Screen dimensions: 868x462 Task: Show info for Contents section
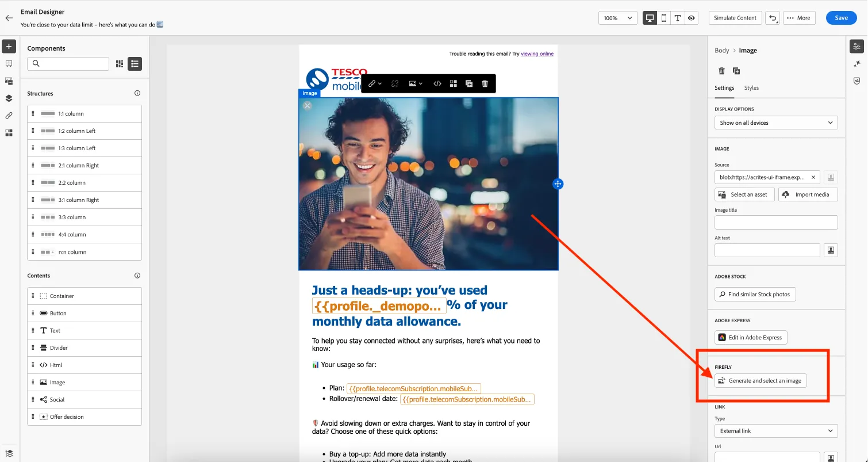[x=137, y=276]
